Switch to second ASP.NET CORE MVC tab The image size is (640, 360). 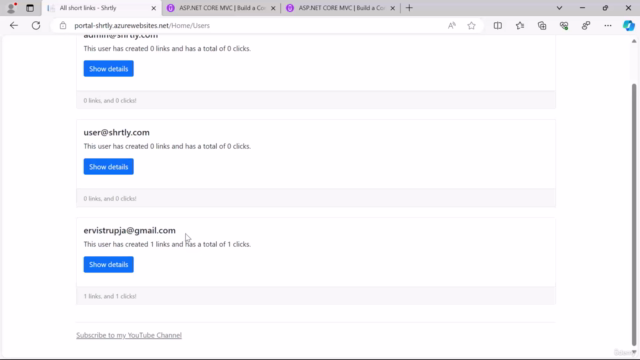[x=341, y=8]
